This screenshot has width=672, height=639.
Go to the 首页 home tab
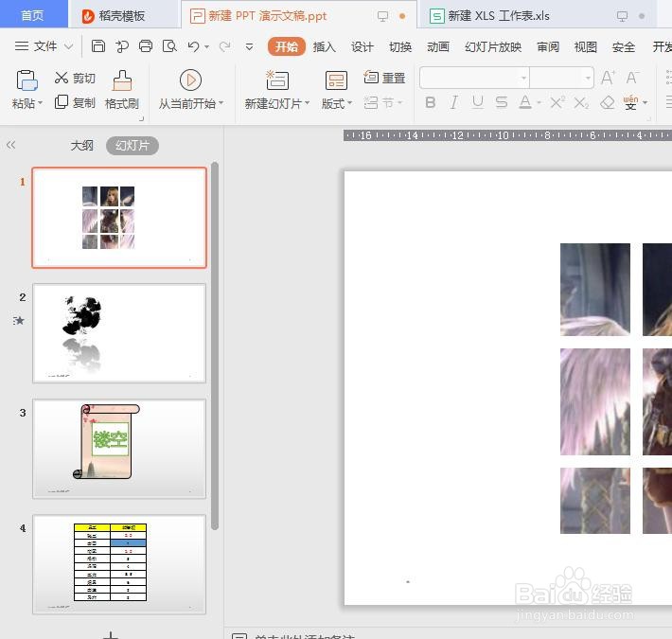pyautogui.click(x=33, y=14)
